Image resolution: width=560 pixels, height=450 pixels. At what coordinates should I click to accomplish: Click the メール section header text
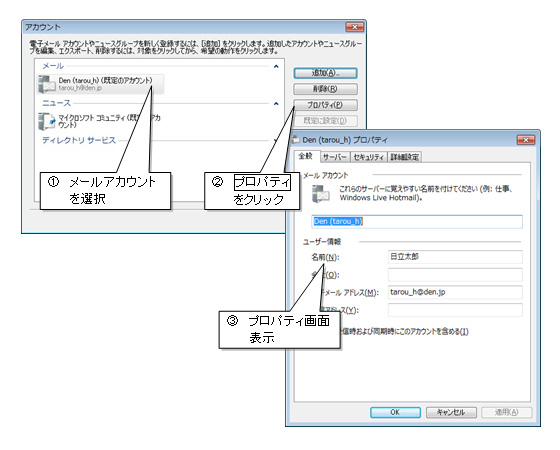(x=53, y=66)
